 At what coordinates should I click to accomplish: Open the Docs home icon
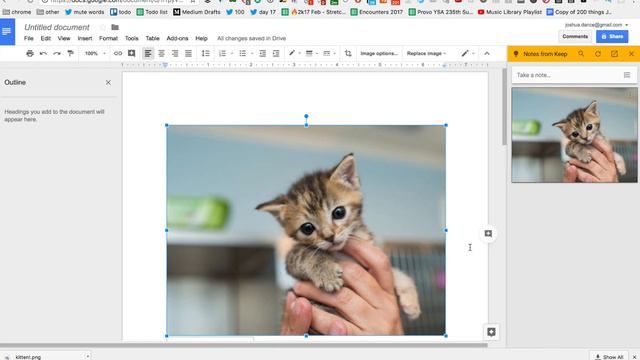(x=7, y=31)
